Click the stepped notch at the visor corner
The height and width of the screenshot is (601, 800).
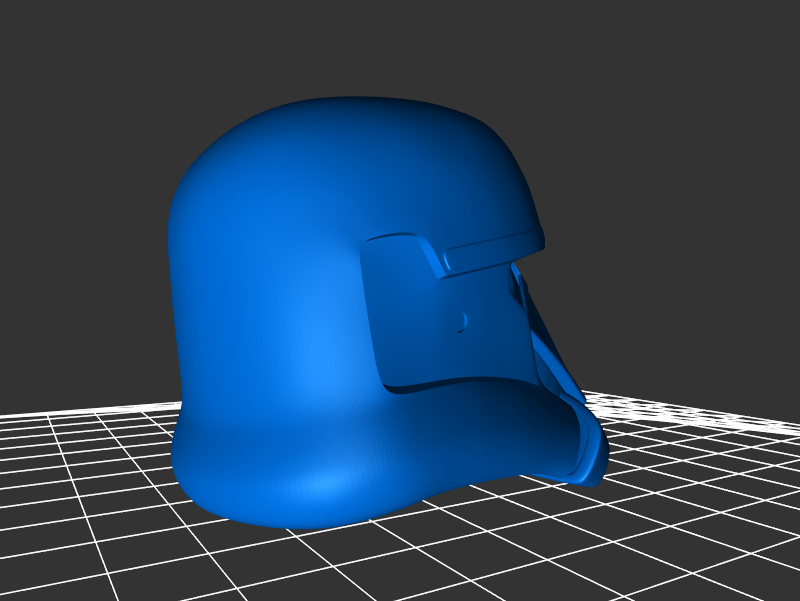[x=432, y=256]
